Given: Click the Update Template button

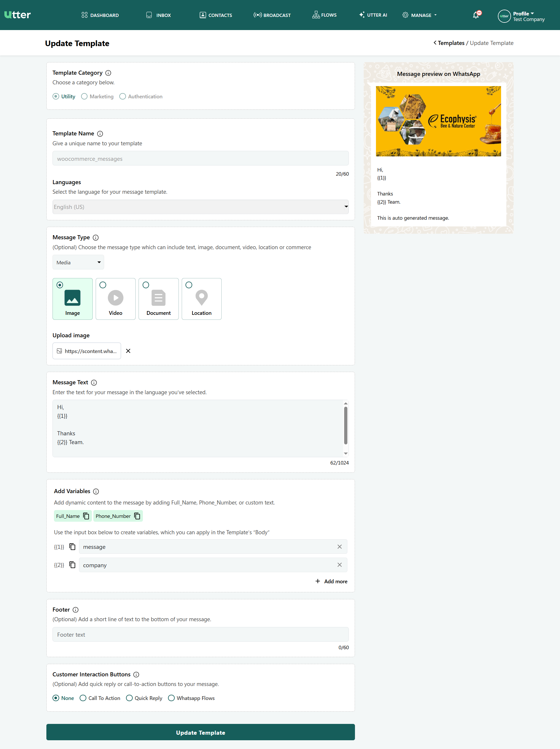Looking at the screenshot, I should [x=200, y=732].
